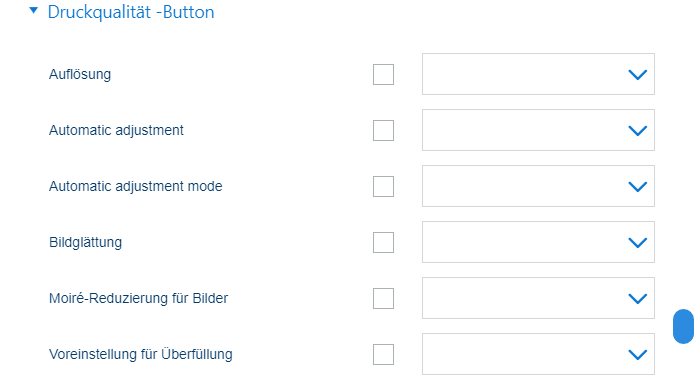Tick the Voreinstellung für Überfüllung checkbox

click(384, 354)
